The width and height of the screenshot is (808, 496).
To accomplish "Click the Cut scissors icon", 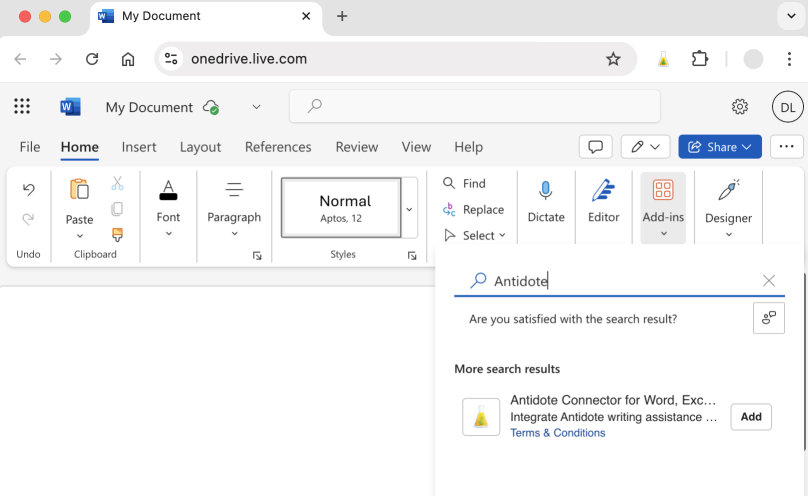I will (117, 183).
